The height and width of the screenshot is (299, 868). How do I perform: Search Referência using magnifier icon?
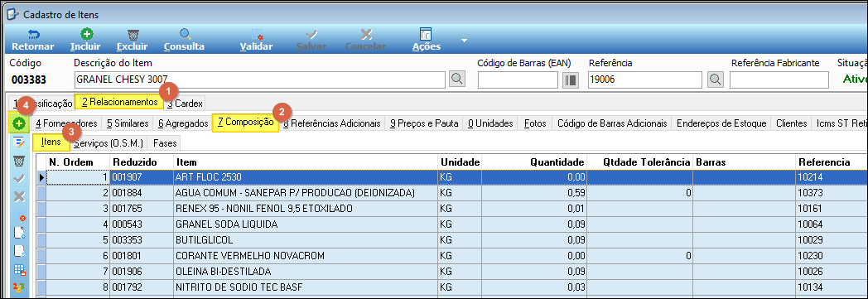pos(716,80)
